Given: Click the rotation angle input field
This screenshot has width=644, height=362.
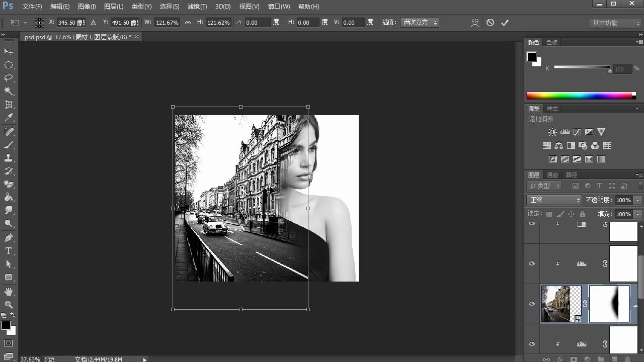Looking at the screenshot, I should coord(258,23).
